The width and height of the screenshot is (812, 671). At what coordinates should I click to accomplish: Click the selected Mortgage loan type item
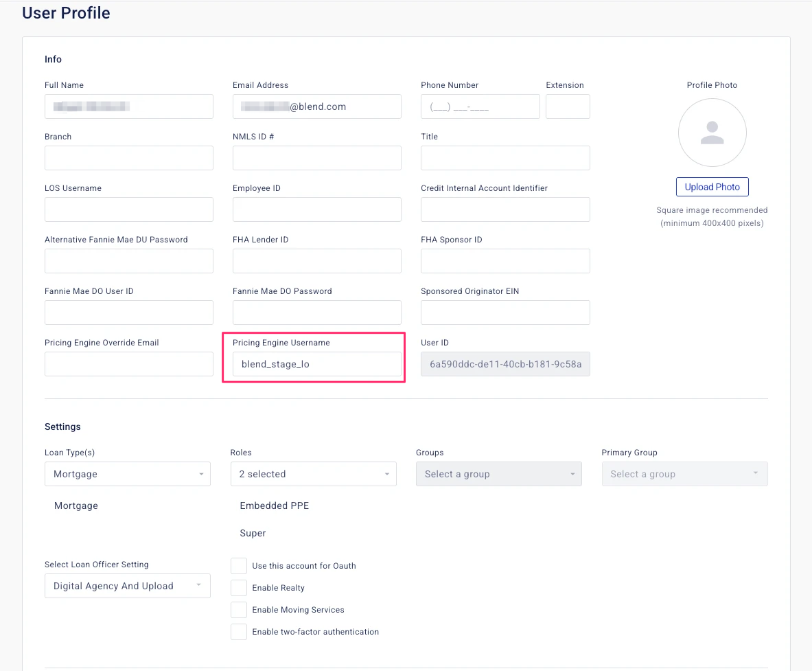click(76, 505)
